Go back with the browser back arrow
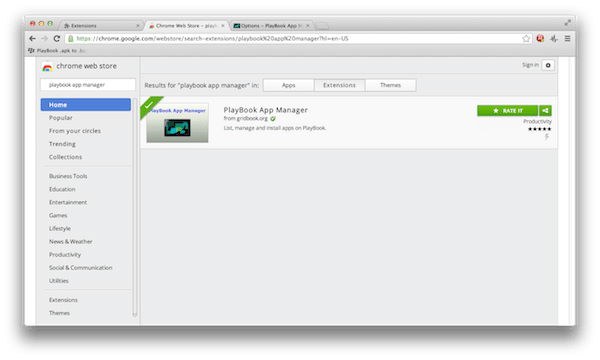The image size is (600, 360). [x=33, y=39]
